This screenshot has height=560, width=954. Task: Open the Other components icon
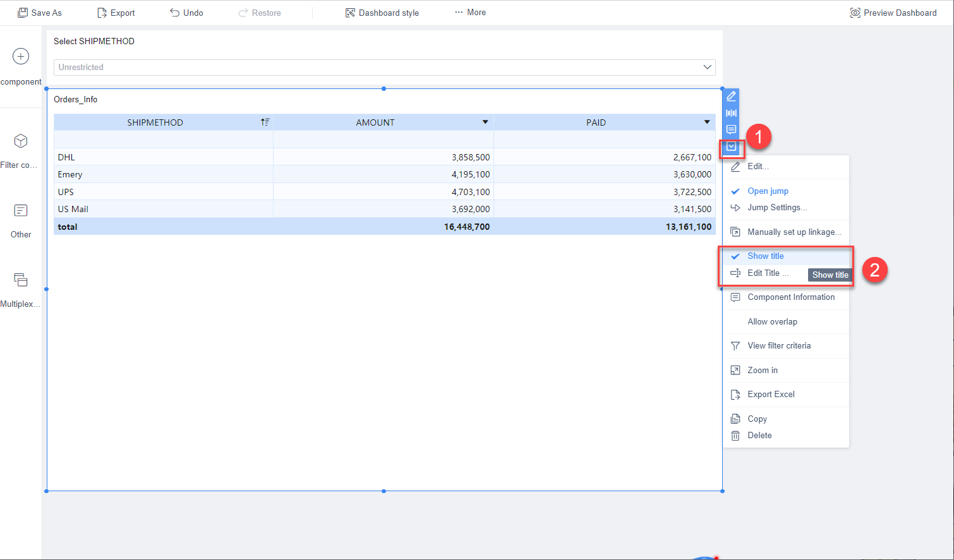[21, 210]
